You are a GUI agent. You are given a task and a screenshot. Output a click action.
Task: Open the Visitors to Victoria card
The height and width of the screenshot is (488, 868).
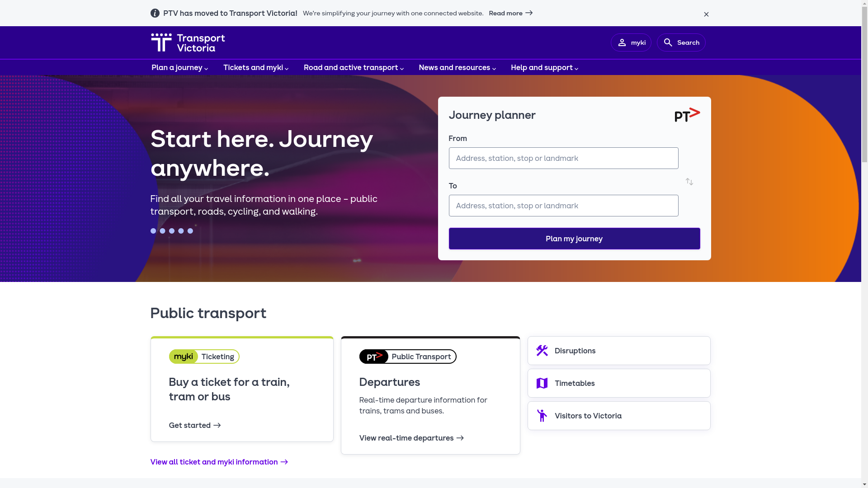pyautogui.click(x=619, y=416)
